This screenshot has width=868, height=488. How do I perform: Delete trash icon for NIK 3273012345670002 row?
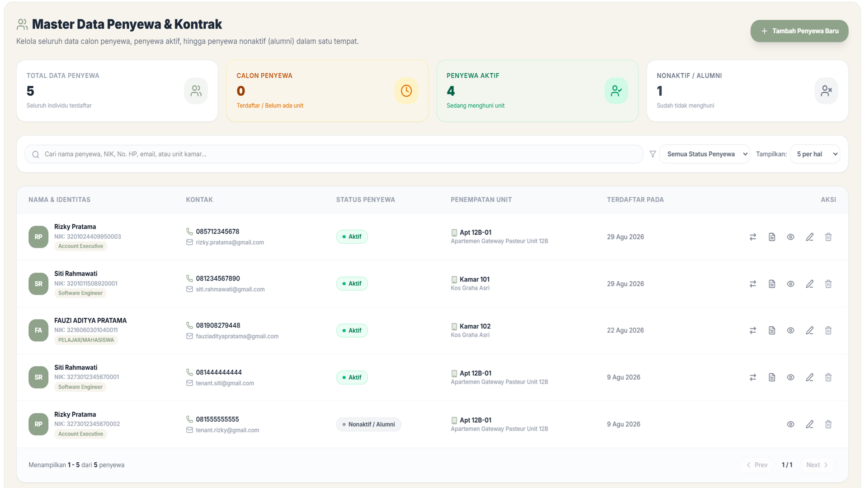(828, 424)
